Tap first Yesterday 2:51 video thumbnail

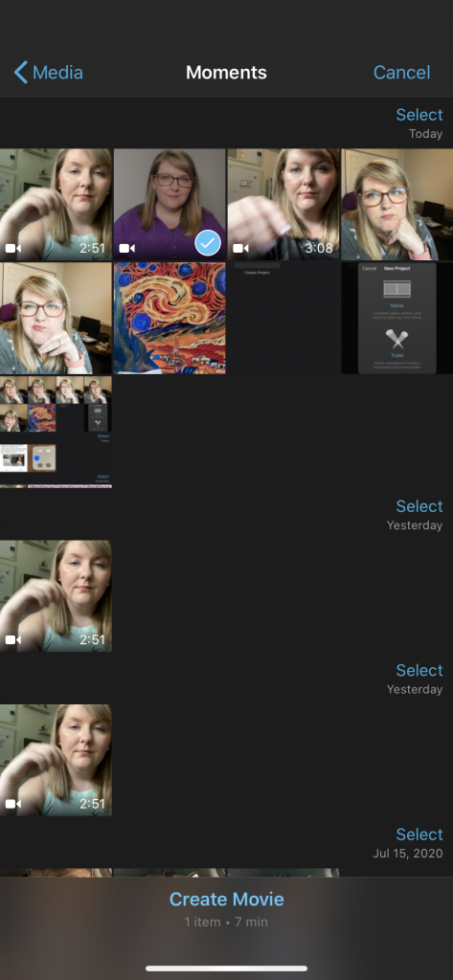click(56, 596)
